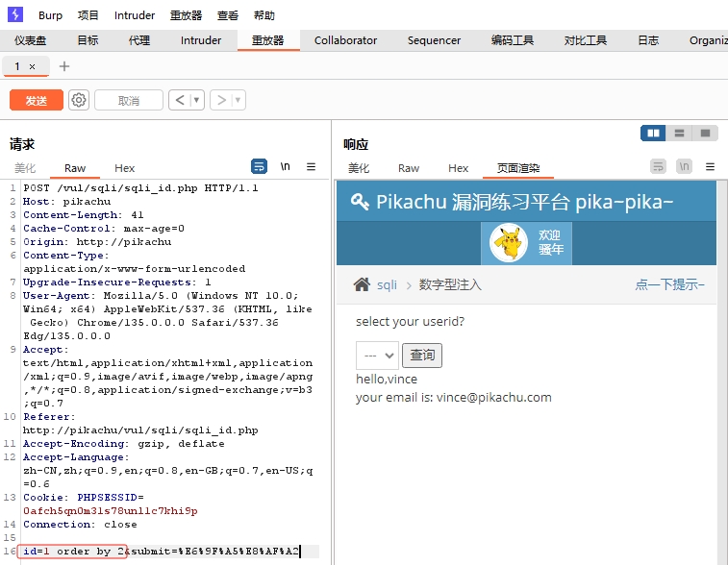Open the Intruder menu in menu bar
728x565 pixels.
[135, 15]
